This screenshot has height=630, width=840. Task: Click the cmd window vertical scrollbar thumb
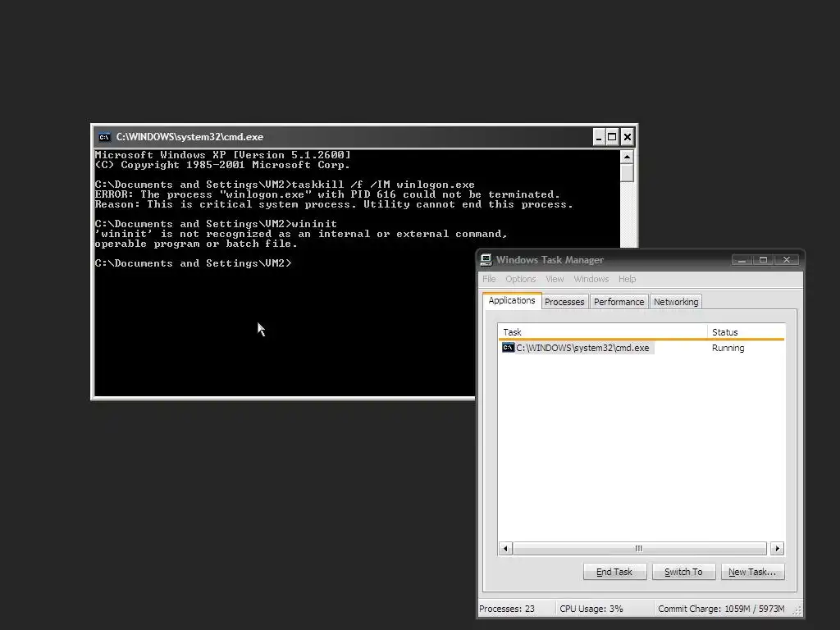point(627,173)
